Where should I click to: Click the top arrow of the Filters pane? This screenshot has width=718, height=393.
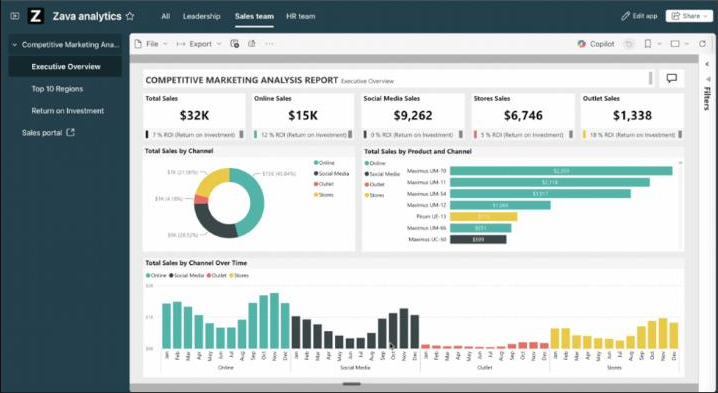pos(707,65)
